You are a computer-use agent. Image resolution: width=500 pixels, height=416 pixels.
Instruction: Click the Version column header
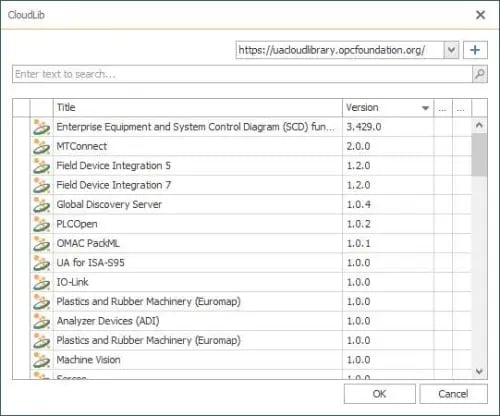pyautogui.click(x=388, y=107)
